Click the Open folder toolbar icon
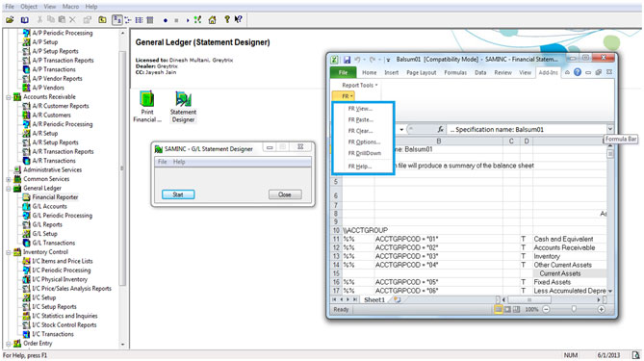This screenshot has width=644, height=361. 10,19
